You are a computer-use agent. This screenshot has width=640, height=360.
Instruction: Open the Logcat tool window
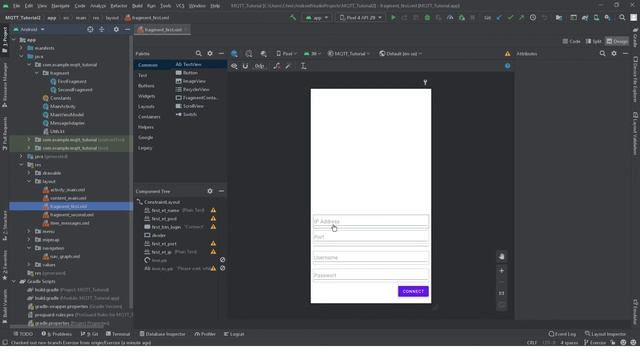234,334
